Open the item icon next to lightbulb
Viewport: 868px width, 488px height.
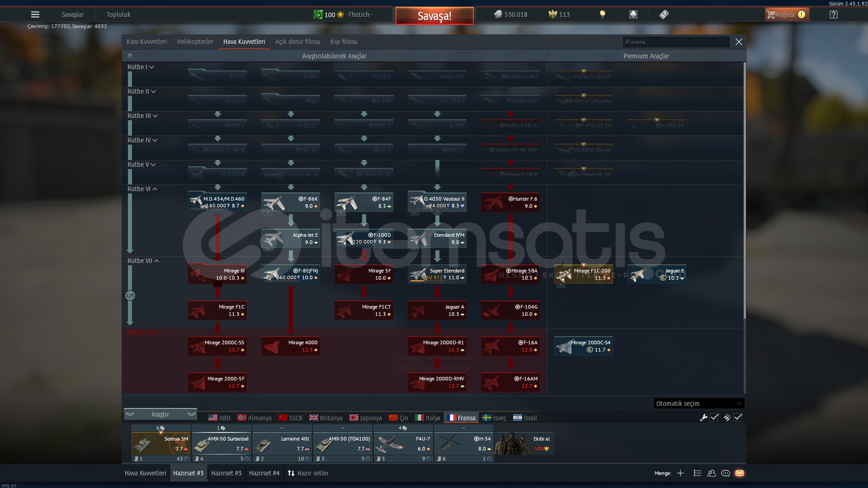point(633,14)
